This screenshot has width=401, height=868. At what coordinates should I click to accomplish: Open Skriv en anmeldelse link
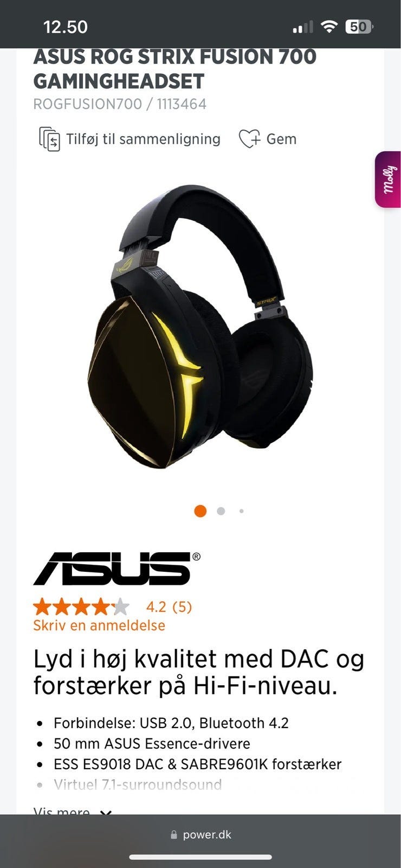pos(99,626)
